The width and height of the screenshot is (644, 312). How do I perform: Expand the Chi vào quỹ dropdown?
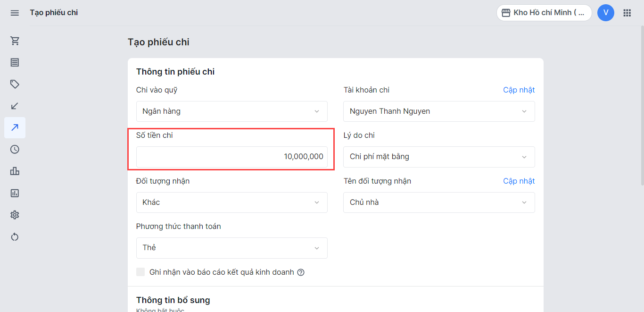coord(231,111)
